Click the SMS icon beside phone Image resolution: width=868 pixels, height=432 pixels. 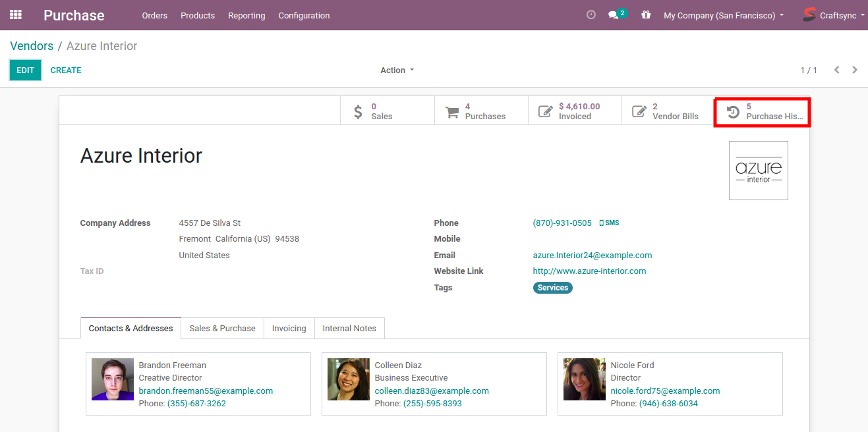click(609, 223)
